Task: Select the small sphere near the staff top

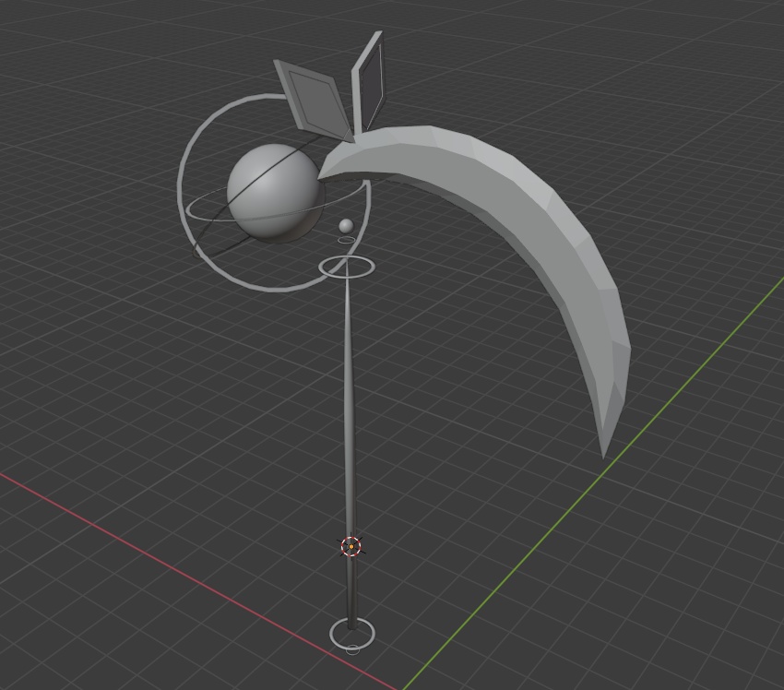Action: pos(346,226)
